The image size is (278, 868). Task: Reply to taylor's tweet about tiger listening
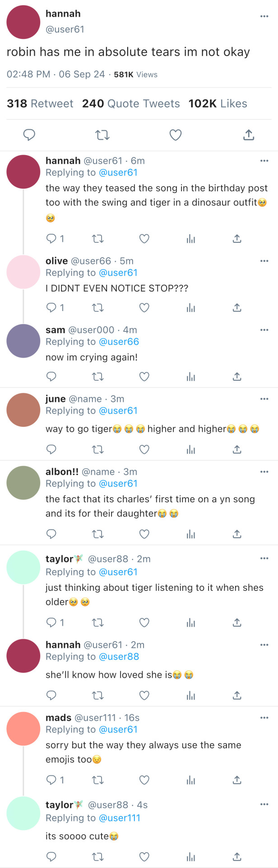coord(51,623)
